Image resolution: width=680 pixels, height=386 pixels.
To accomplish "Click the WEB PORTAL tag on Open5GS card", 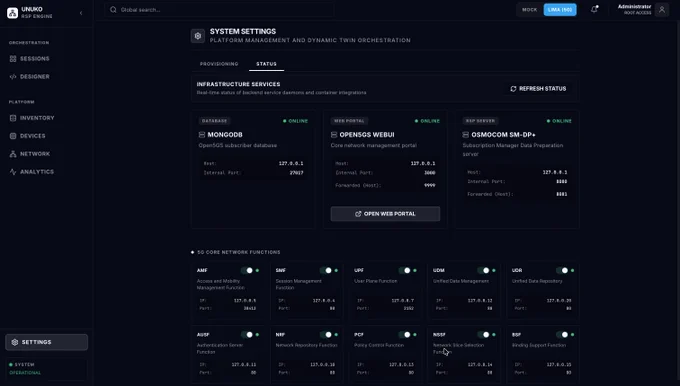I will pyautogui.click(x=350, y=121).
